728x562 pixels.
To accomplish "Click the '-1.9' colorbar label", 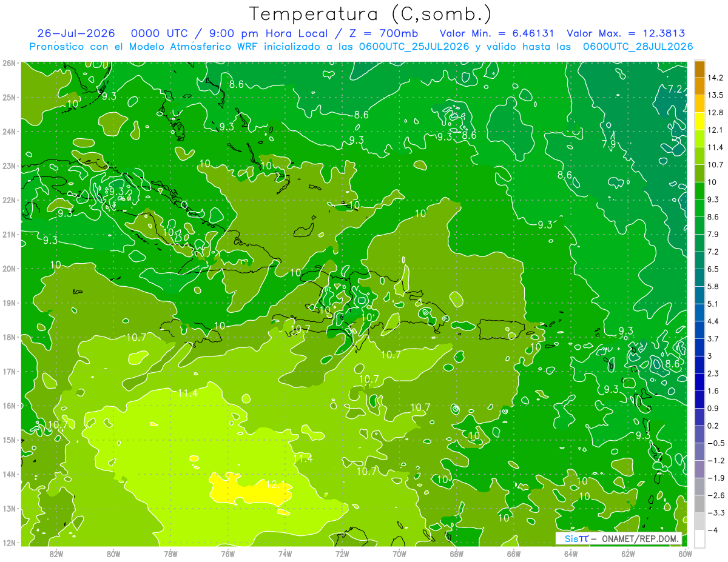I will click(x=716, y=478).
